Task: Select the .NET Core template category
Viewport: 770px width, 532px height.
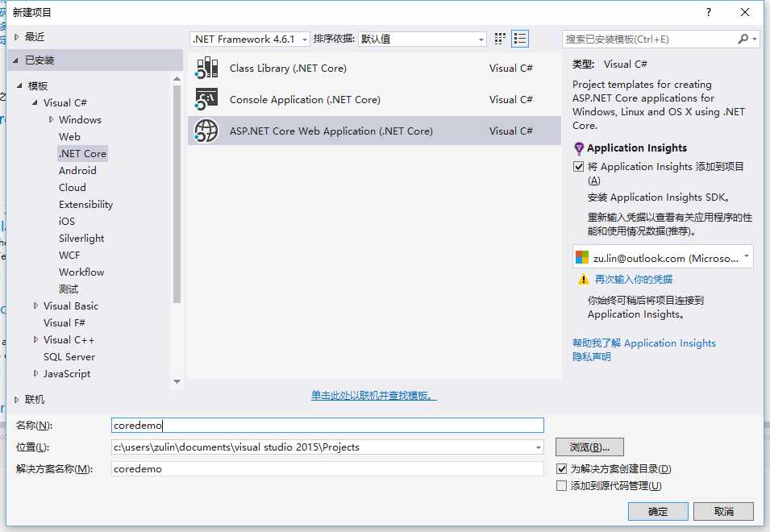Action: (82, 154)
